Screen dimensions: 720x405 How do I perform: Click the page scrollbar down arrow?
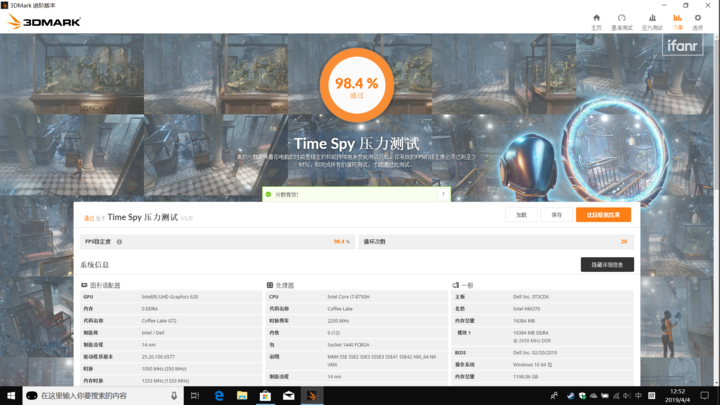pyautogui.click(x=717, y=382)
